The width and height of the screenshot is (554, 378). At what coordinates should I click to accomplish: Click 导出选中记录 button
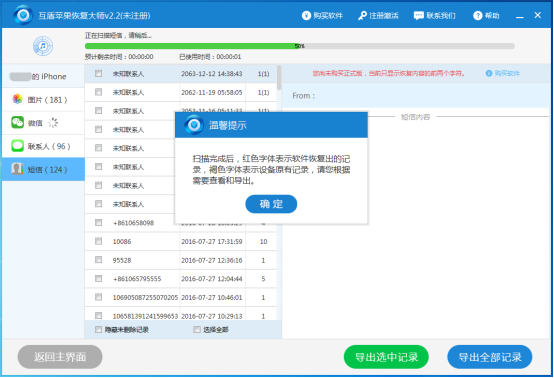(386, 357)
